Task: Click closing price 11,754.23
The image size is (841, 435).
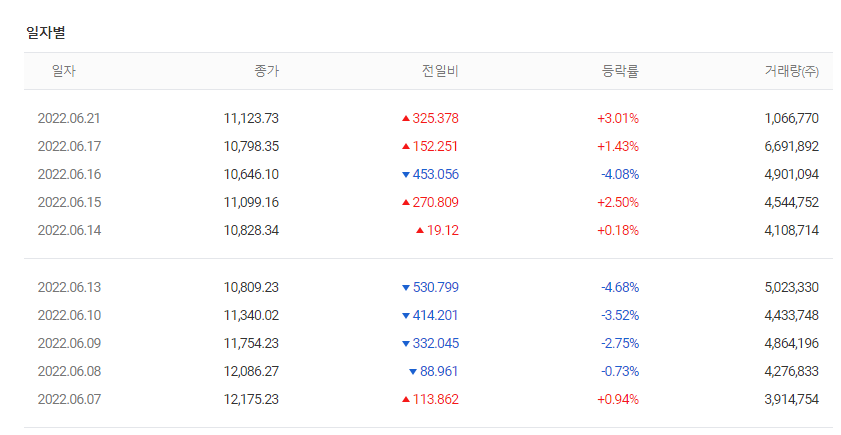Action: click(251, 343)
